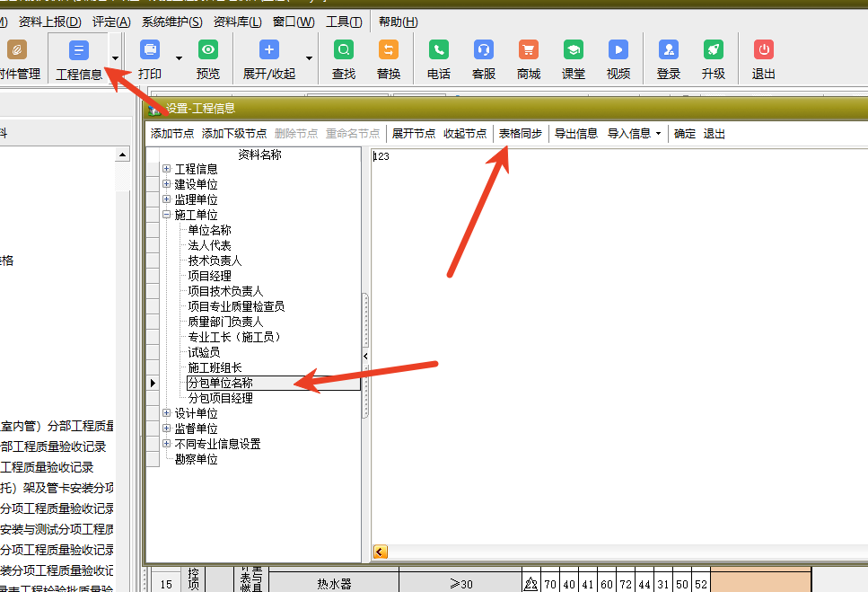
Task: Select the 施工班组长 tree item
Action: click(x=215, y=367)
